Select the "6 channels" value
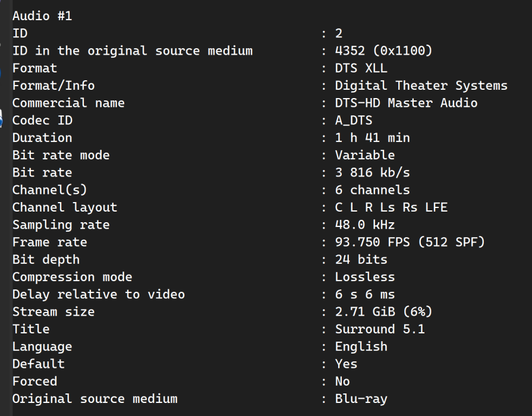This screenshot has width=532, height=416. click(x=372, y=190)
